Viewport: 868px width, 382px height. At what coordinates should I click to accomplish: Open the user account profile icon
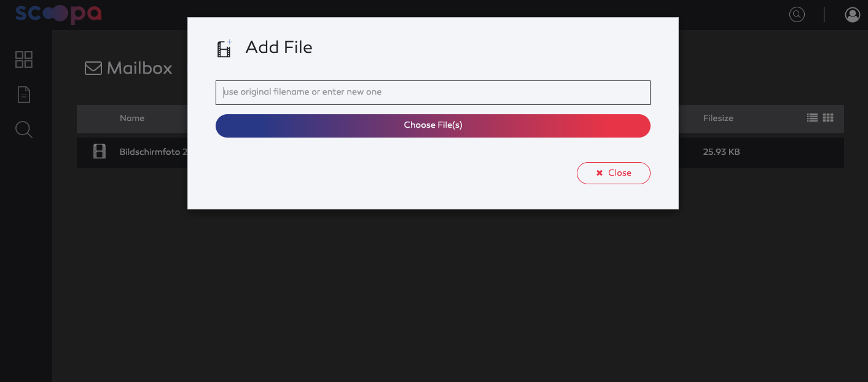[x=853, y=14]
